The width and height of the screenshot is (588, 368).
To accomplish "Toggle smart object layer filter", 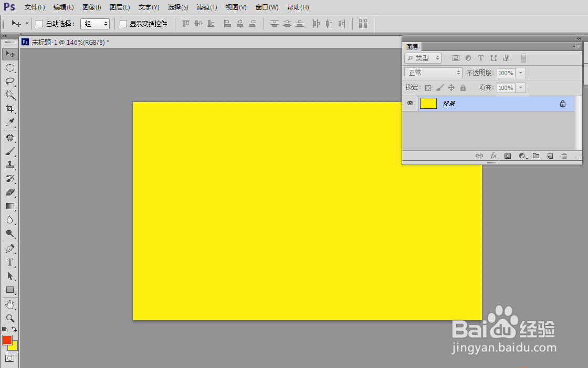I will 506,58.
